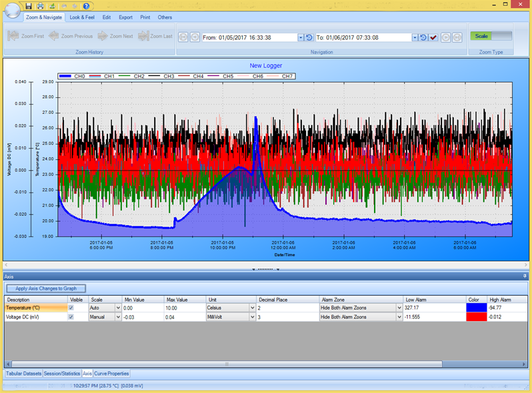Viewport: 532px width, 393px height.
Task: Click the Print icon in quick access toolbar
Action: (x=41, y=5)
